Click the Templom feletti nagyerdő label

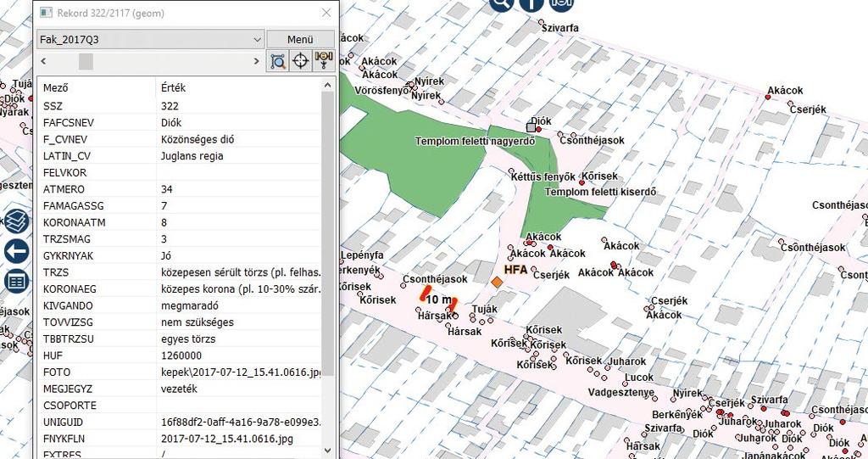tap(475, 142)
